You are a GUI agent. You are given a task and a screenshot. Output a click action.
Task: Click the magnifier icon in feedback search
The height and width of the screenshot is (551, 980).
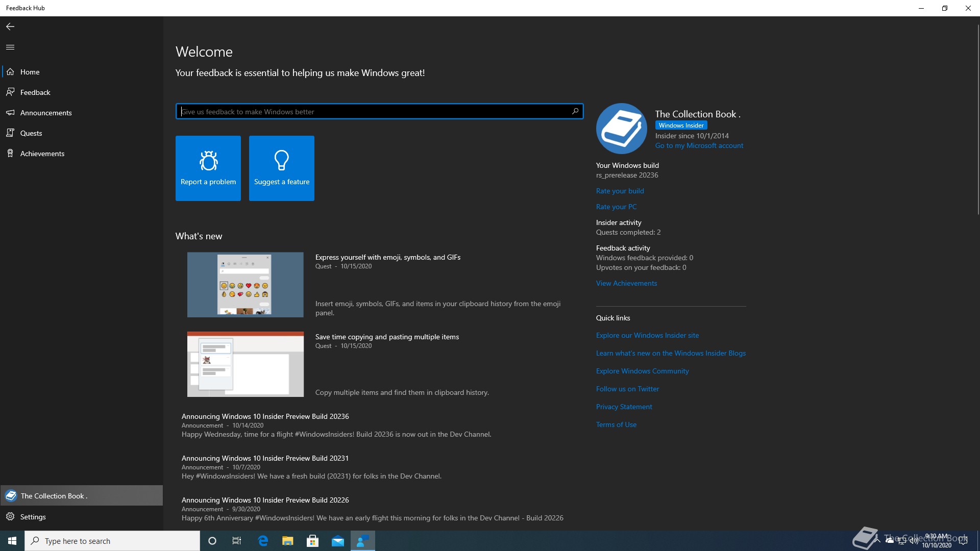click(575, 111)
